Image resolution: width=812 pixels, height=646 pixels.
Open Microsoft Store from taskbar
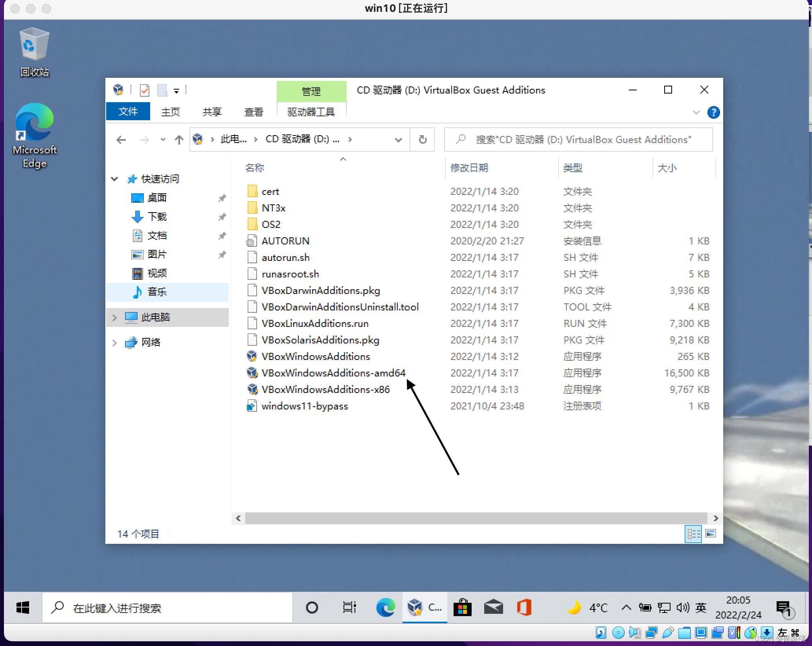[463, 608]
